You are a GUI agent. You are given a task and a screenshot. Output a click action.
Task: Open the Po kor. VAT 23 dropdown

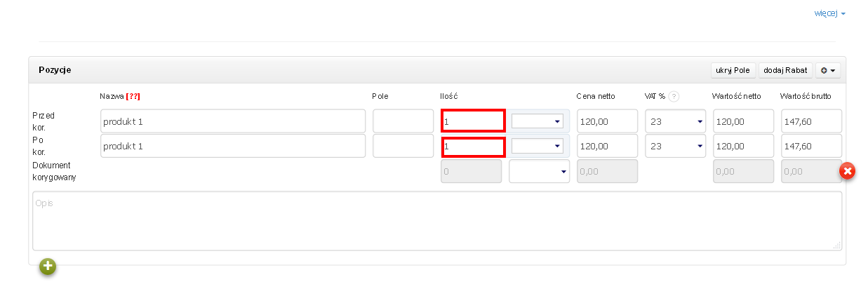click(x=675, y=146)
